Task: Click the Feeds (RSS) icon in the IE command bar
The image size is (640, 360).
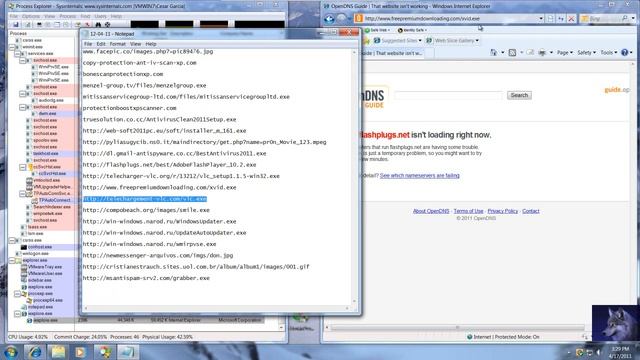Action: [x=512, y=52]
